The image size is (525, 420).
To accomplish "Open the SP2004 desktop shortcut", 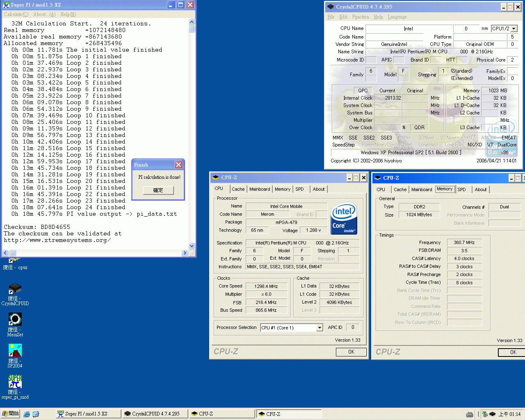I will 15,351.
